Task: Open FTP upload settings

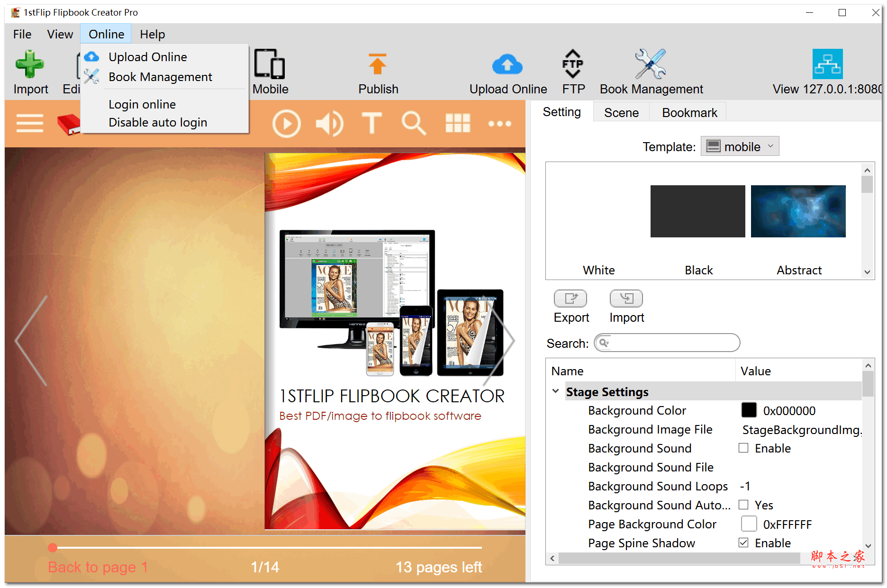Action: [572, 71]
